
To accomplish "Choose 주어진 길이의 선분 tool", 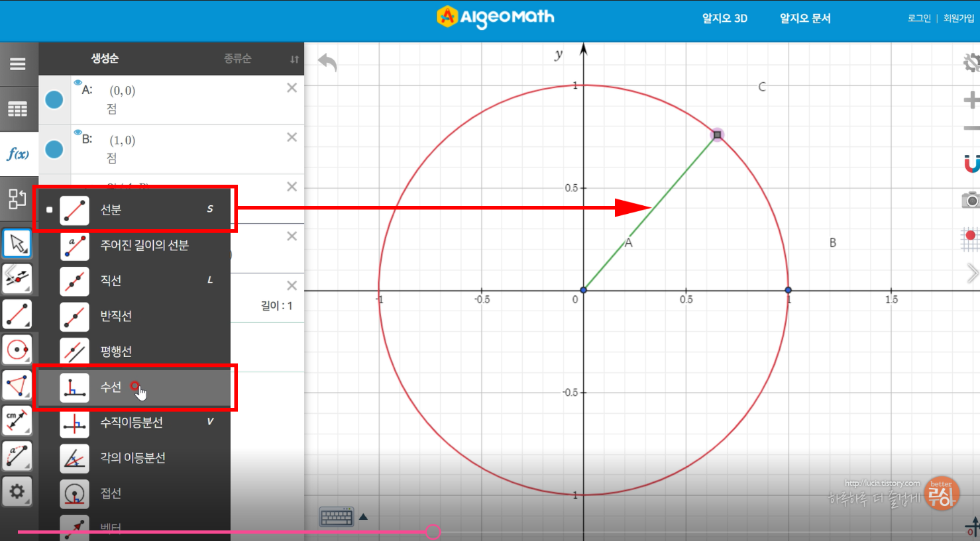I will (x=135, y=246).
